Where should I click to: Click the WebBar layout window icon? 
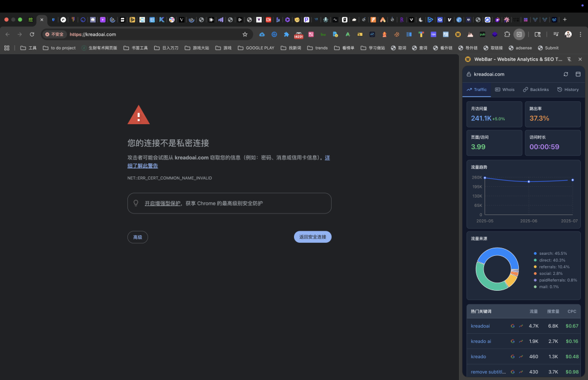coord(578,74)
